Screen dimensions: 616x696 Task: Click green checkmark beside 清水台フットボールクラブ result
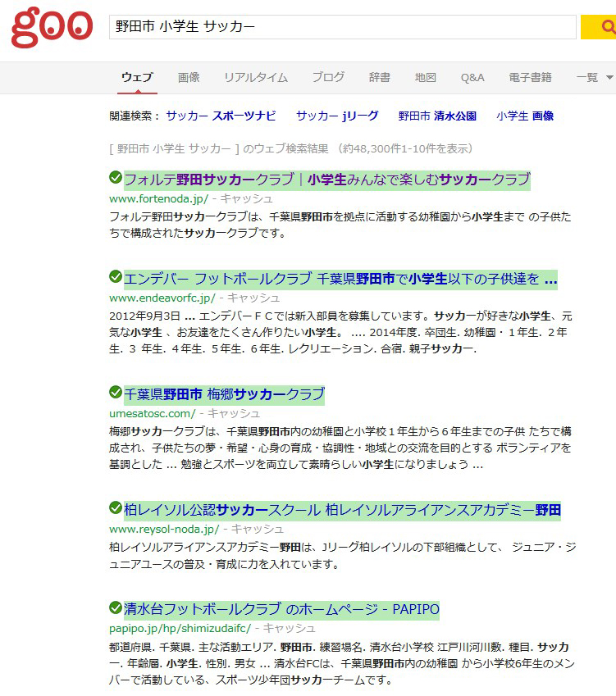[x=116, y=608]
